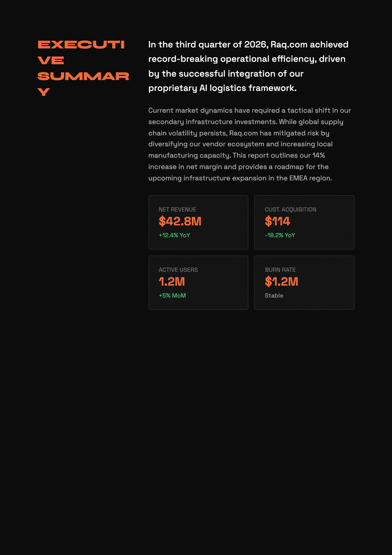Image resolution: width=392 pixels, height=555 pixels.
Task: Click the BURN RATE label
Action: [x=280, y=270]
